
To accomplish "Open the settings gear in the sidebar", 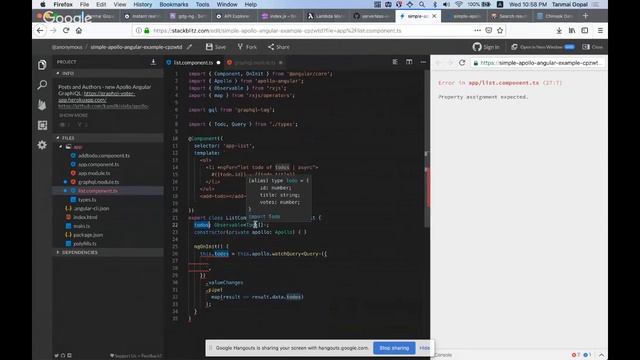I will 42,145.
